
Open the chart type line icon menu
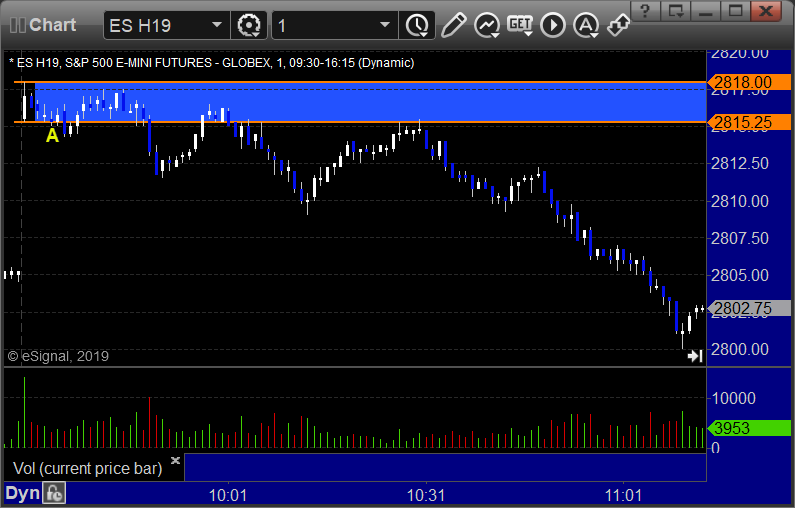click(487, 25)
